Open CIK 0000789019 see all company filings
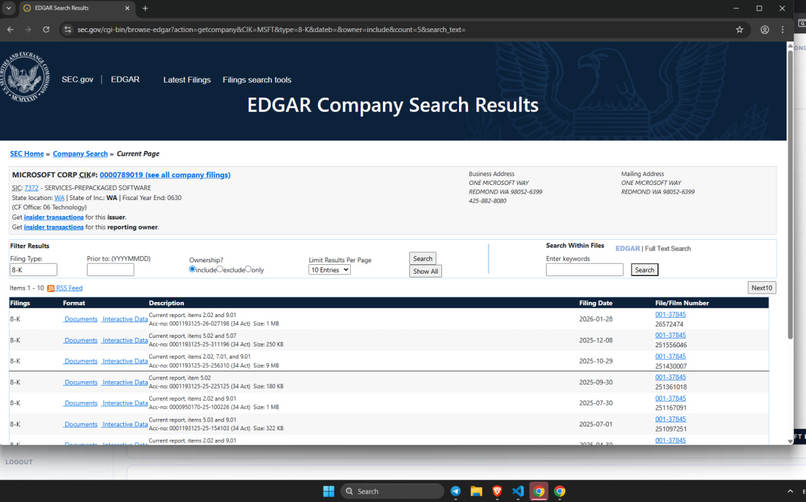806x502 pixels. coord(165,175)
